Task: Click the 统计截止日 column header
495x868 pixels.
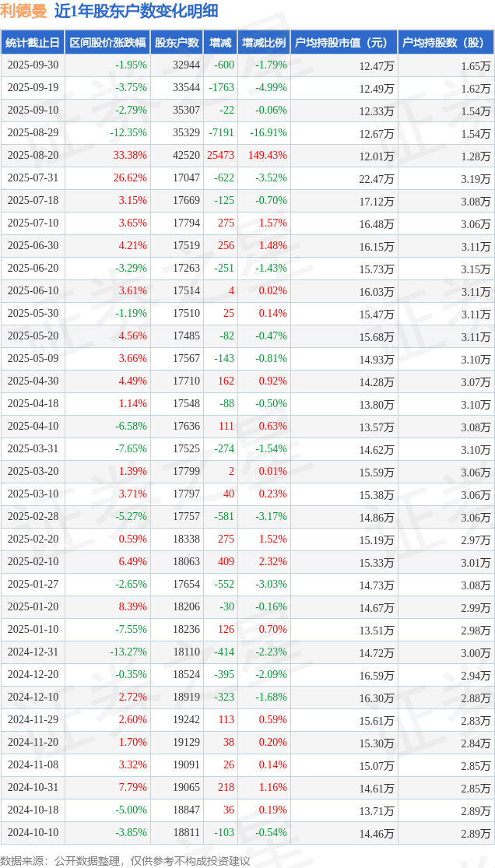Action: (33, 43)
